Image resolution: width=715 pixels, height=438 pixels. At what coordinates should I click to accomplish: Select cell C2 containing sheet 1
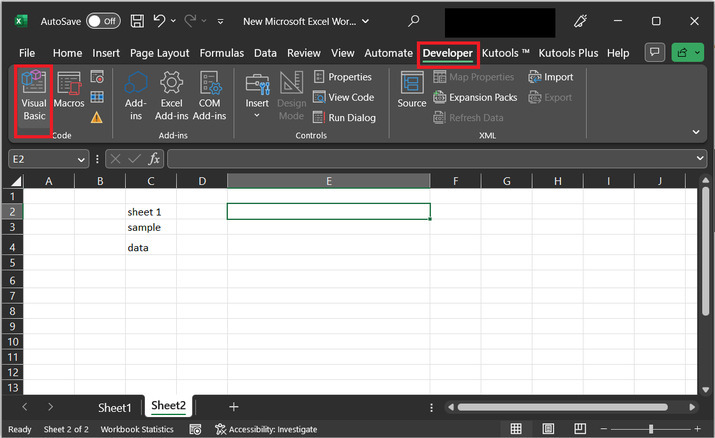150,212
